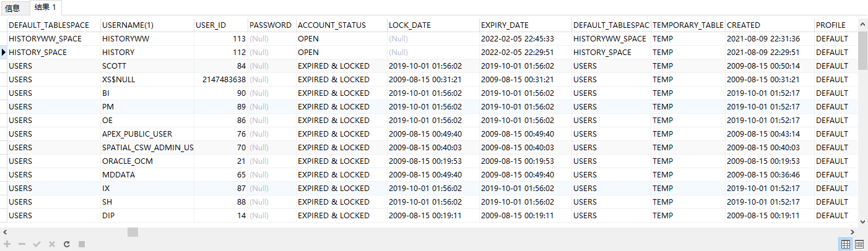Click the apply changes checkmark icon
Image resolution: width=868 pixels, height=251 pixels.
point(37,244)
